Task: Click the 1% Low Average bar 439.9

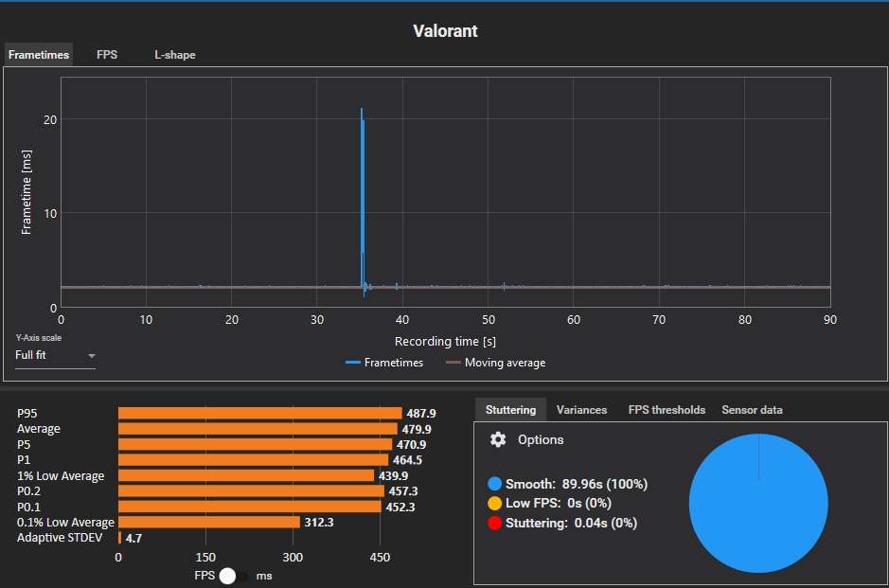Action: tap(246, 475)
